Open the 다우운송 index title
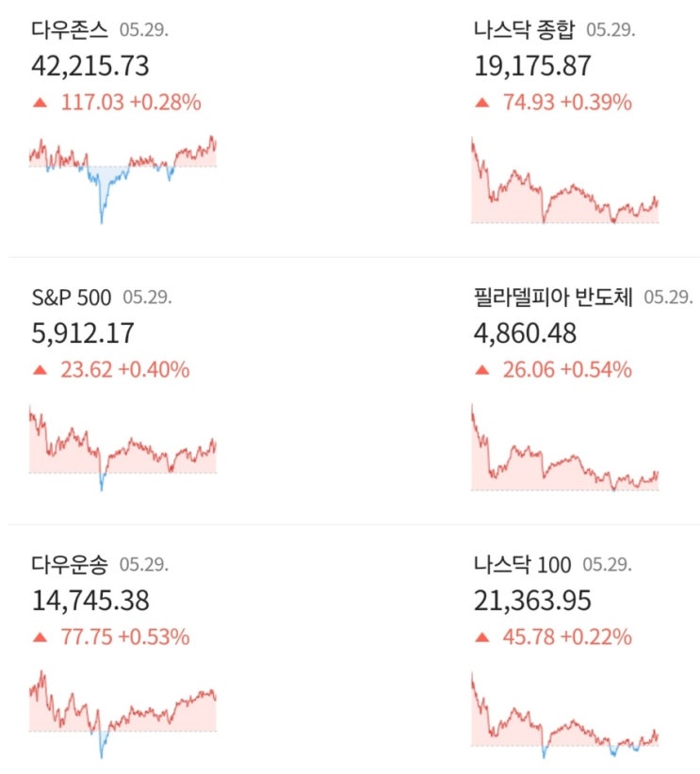The image size is (700, 774). pyautogui.click(x=69, y=565)
